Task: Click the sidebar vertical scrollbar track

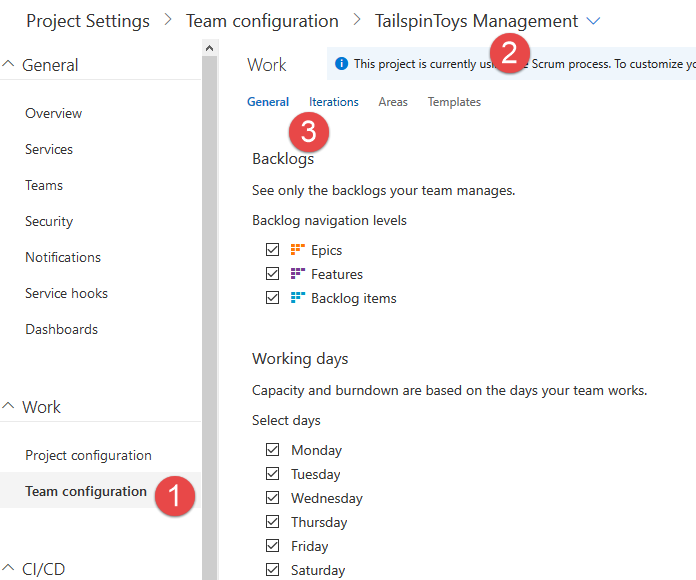Action: tap(210, 311)
